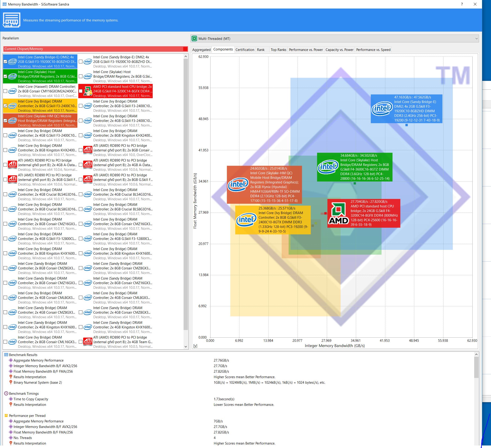Screen dimensions: 491x448
Task: Click AMD logo in red chart label
Action: 338,213
